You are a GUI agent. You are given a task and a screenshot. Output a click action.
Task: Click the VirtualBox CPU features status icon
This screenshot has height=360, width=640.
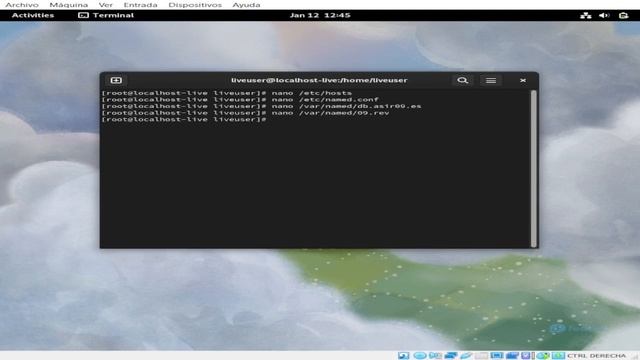click(526, 356)
